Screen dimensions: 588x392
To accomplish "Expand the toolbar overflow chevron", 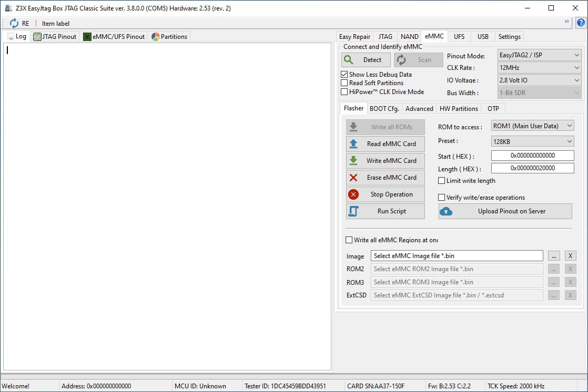I will click(566, 22).
